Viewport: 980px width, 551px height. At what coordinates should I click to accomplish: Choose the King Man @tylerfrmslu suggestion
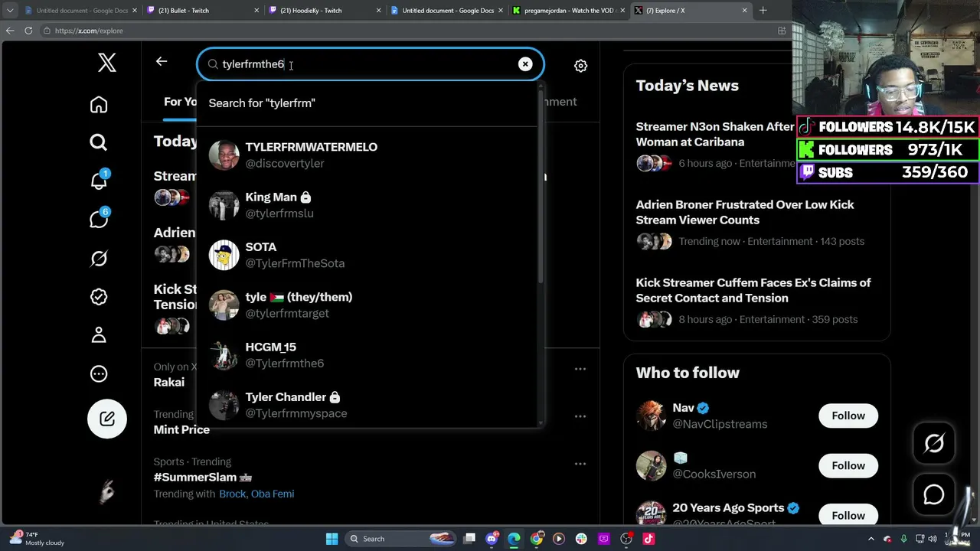tap(367, 205)
